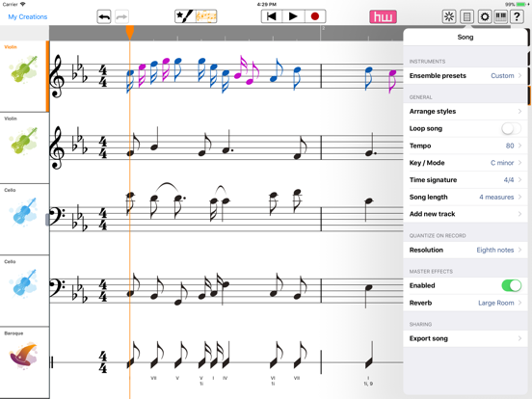Open help question mark
Image resolution: width=532 pixels, height=399 pixels.
point(517,16)
